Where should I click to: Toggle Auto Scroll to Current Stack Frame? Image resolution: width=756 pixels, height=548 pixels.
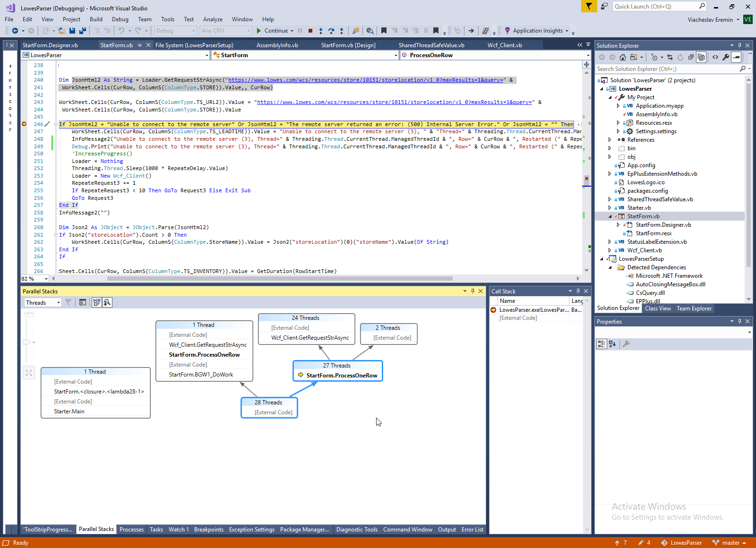97,302
